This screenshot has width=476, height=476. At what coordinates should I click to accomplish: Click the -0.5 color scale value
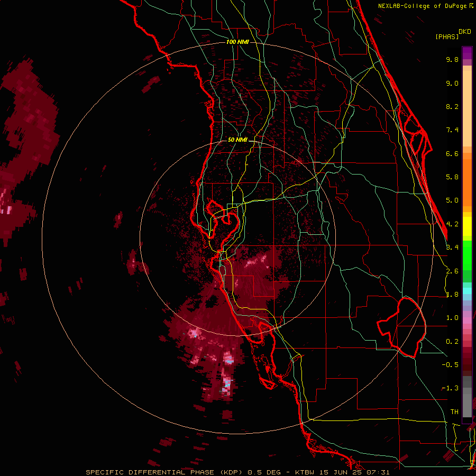click(x=450, y=365)
